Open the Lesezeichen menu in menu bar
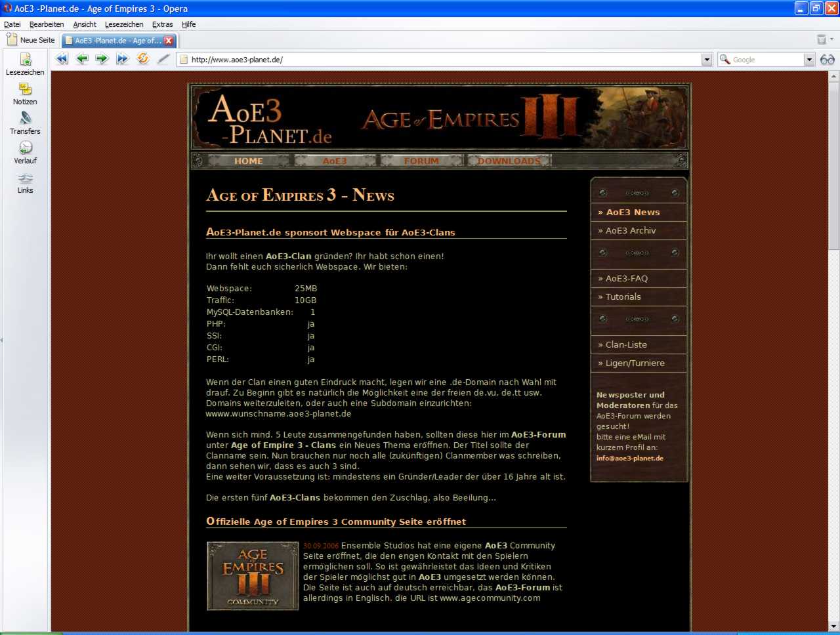The height and width of the screenshot is (635, 840). click(x=124, y=24)
